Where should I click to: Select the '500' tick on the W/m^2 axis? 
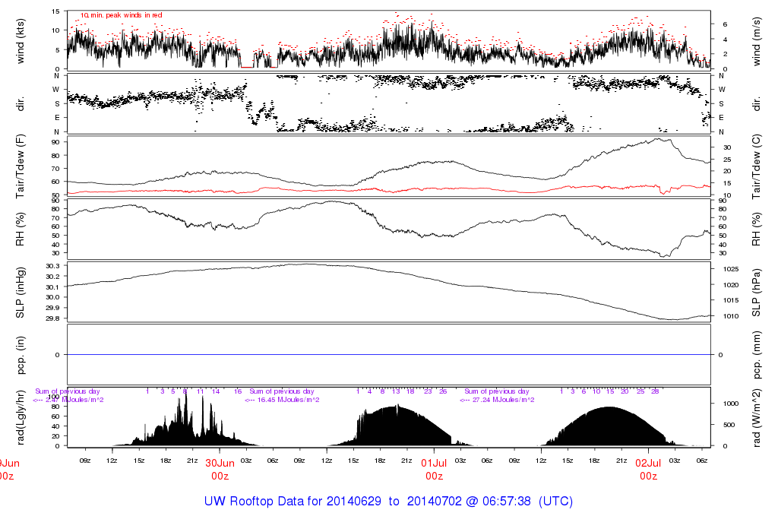pyautogui.click(x=729, y=425)
